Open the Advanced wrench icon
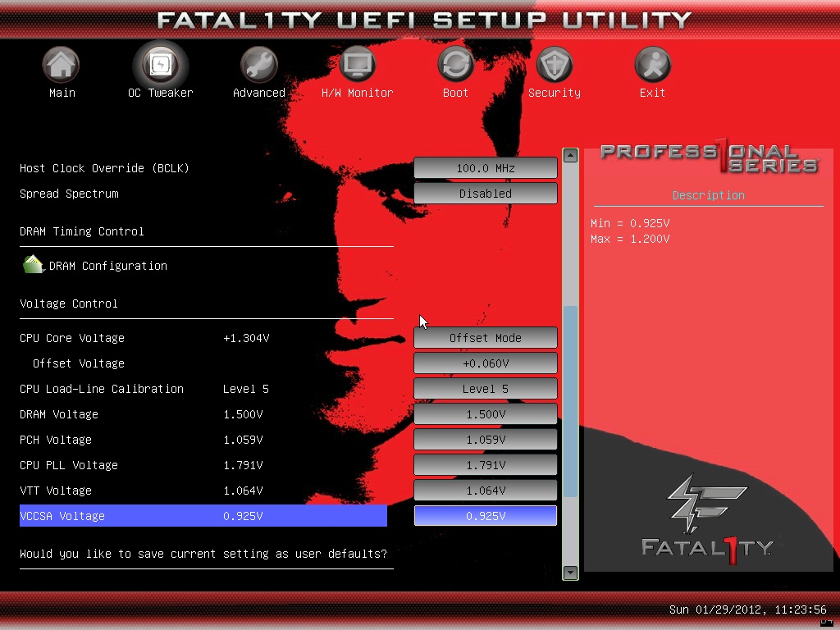The image size is (840, 630). (258, 65)
